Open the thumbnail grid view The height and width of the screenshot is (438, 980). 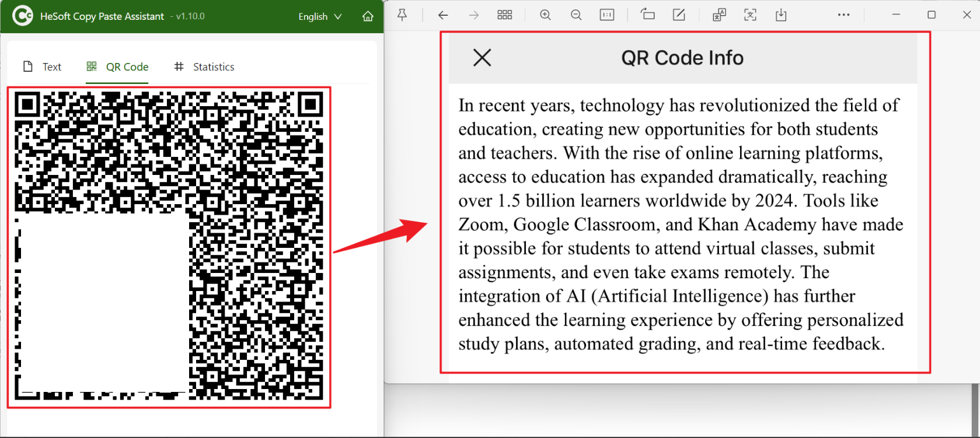pyautogui.click(x=505, y=15)
